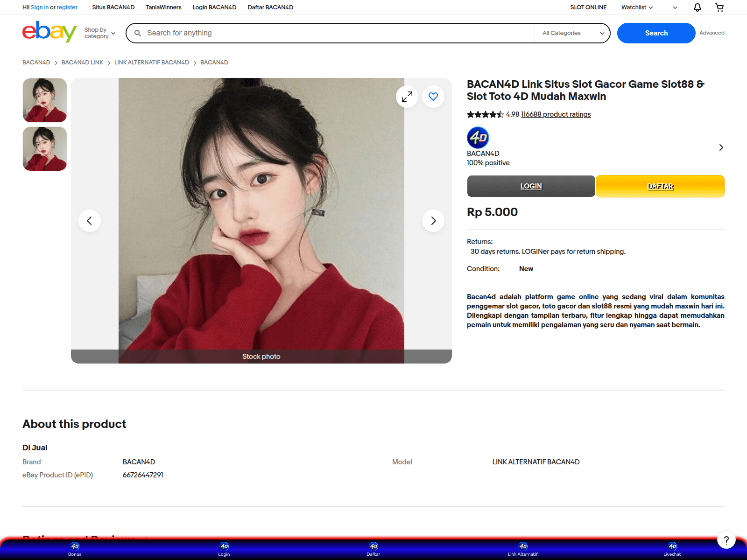Viewport: 747px width, 560px height.
Task: Expand image to full screen view
Action: 407,97
